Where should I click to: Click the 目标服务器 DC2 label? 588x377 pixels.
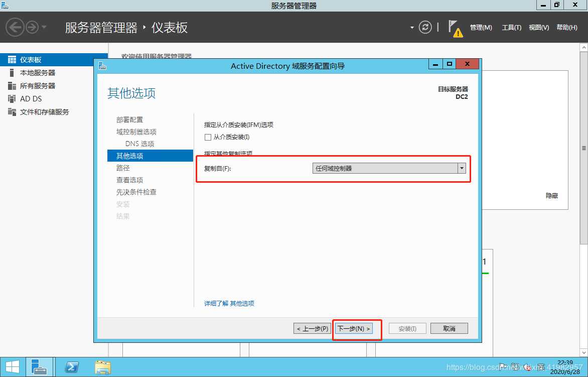(453, 93)
